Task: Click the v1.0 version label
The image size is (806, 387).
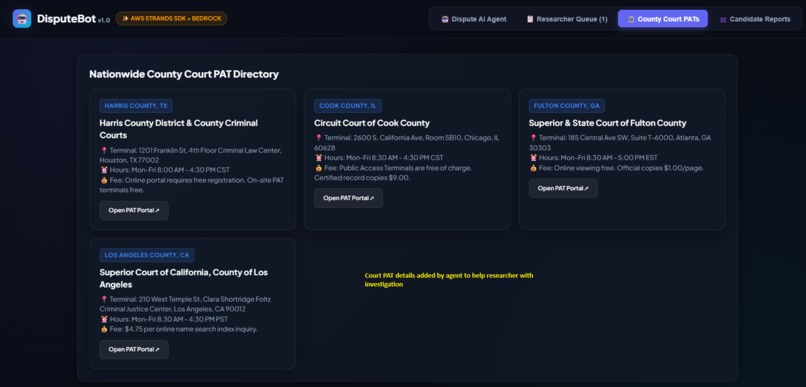Action: pos(104,21)
